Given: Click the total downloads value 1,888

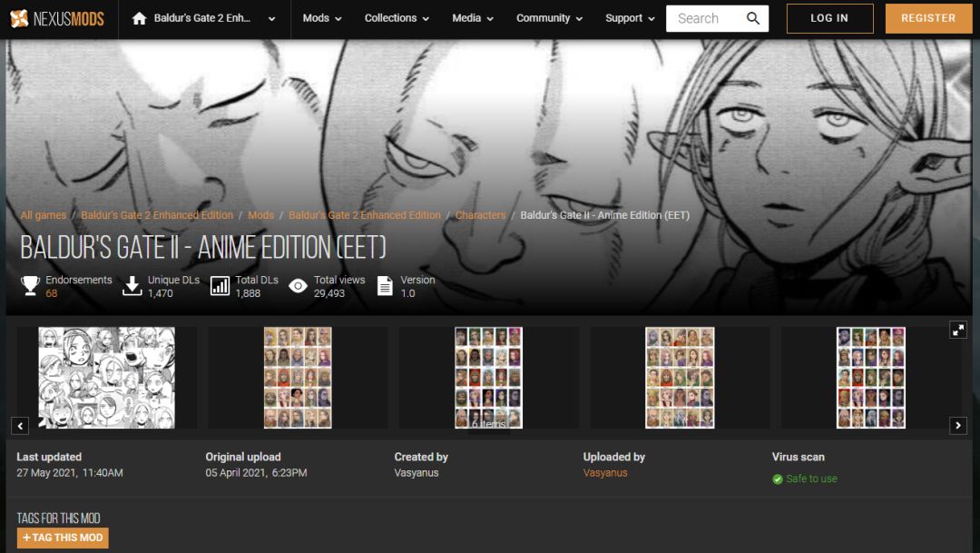Looking at the screenshot, I should (x=248, y=293).
